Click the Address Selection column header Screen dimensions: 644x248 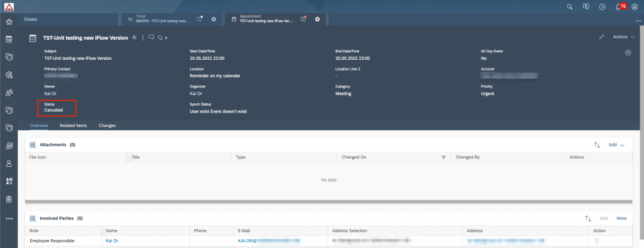click(x=395, y=231)
